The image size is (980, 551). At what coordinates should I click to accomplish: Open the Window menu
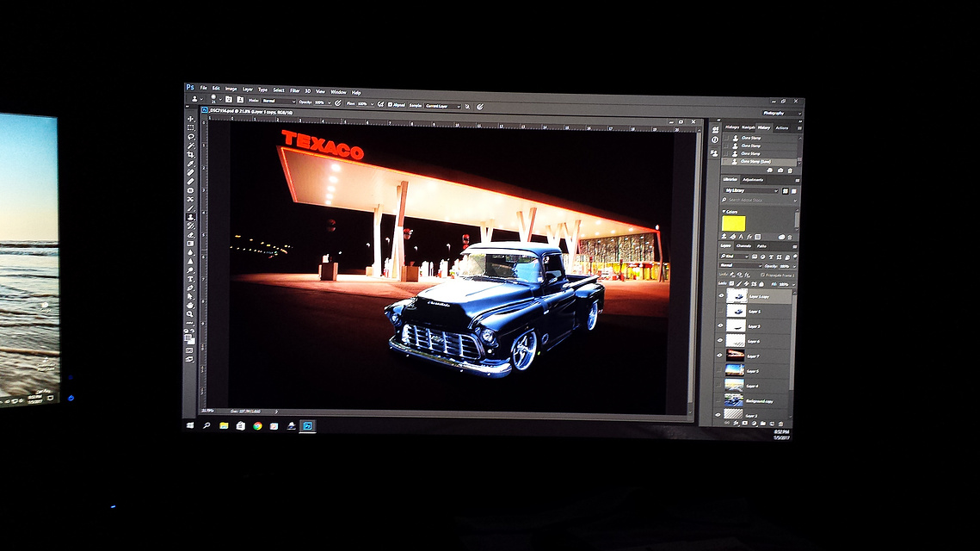pos(338,92)
